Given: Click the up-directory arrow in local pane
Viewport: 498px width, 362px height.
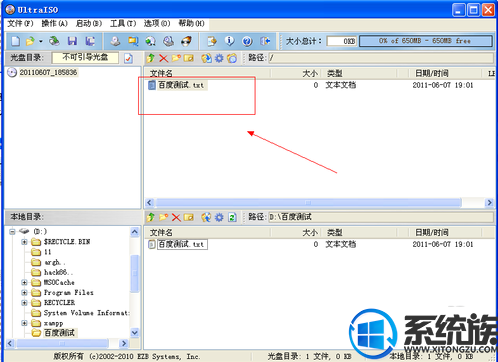Looking at the screenshot, I should pyautogui.click(x=151, y=217).
